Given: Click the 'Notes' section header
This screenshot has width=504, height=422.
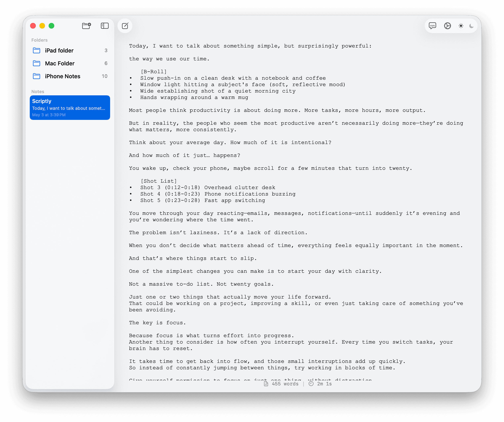Looking at the screenshot, I should pos(38,92).
